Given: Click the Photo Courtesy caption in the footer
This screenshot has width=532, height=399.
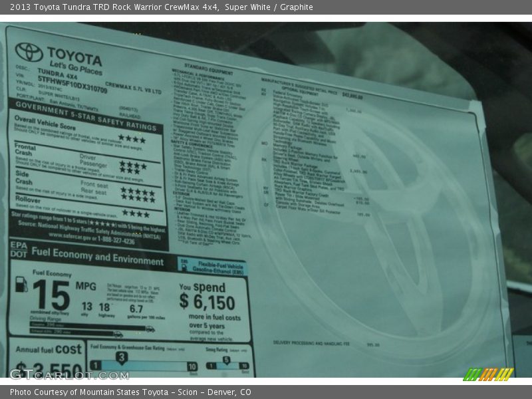Looking at the screenshot, I should click(130, 392).
